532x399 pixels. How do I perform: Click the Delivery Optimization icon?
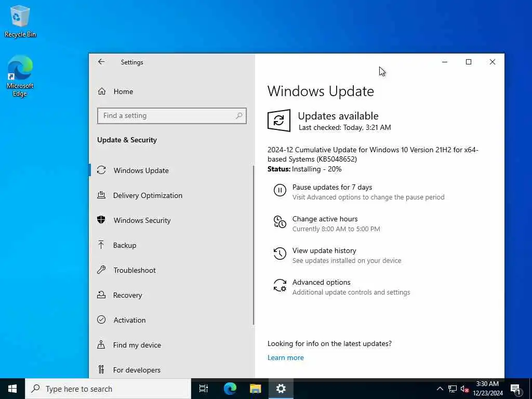101,195
